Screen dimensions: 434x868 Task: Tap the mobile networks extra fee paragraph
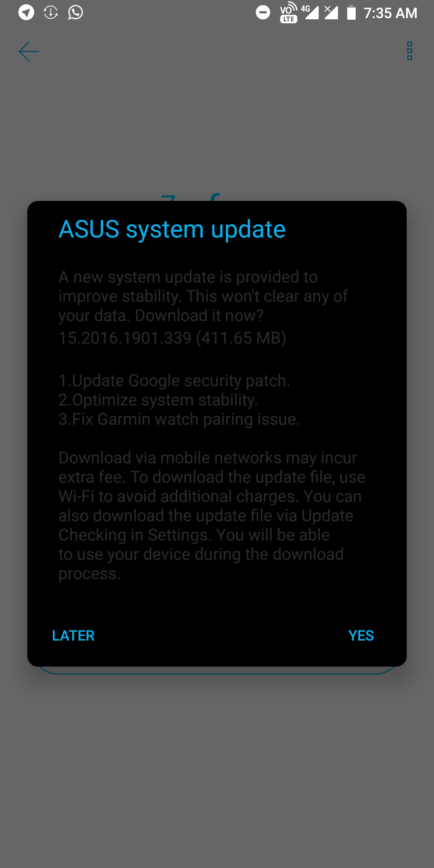[x=212, y=516]
